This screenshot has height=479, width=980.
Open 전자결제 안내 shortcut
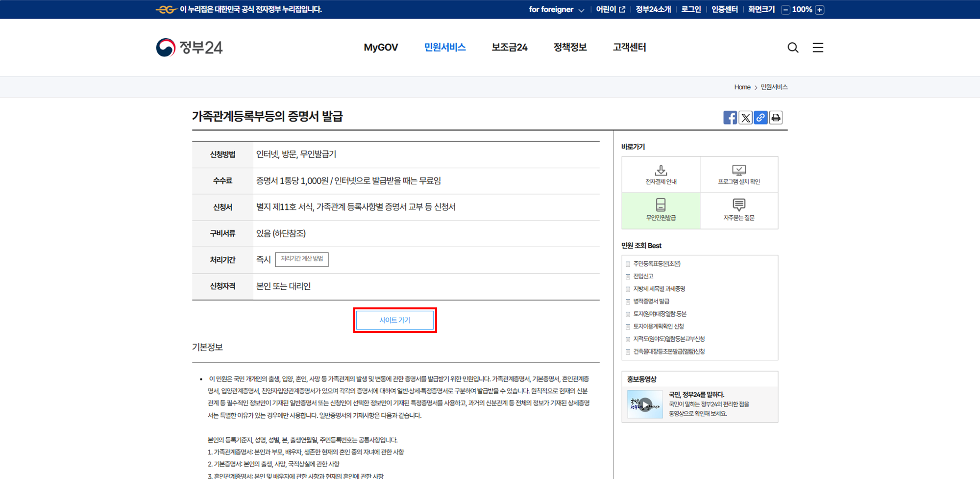(661, 174)
